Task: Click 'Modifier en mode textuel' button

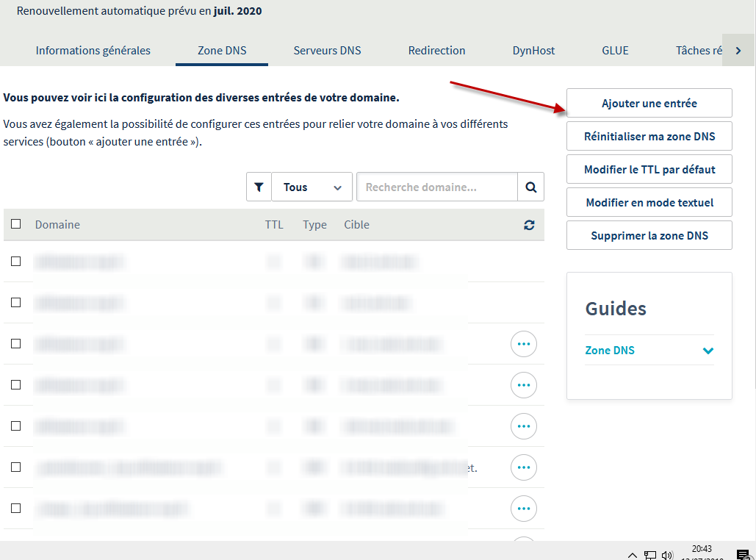Action: click(x=649, y=203)
